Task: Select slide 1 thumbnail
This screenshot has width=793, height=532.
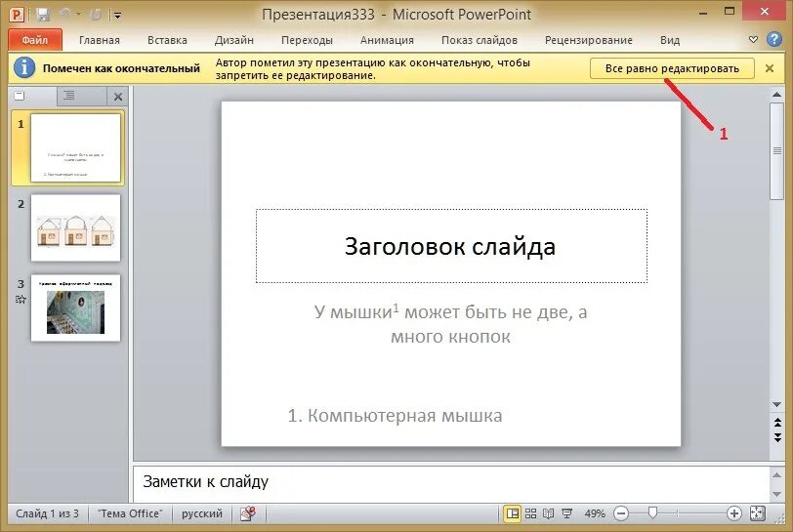Action: 76,147
